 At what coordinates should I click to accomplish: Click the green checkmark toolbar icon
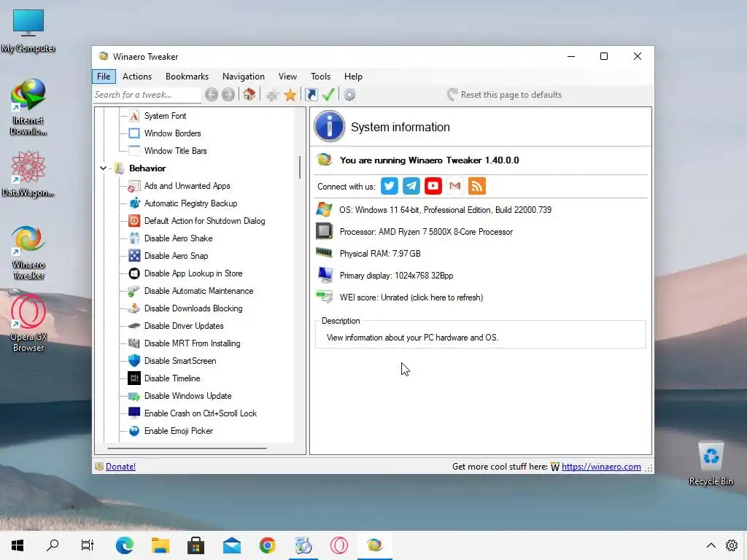click(328, 94)
